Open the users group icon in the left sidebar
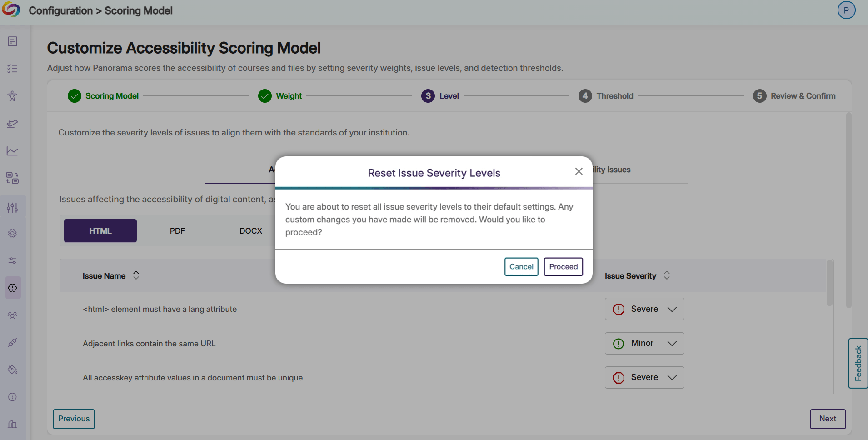Screen dimensions: 868x440 coord(12,315)
